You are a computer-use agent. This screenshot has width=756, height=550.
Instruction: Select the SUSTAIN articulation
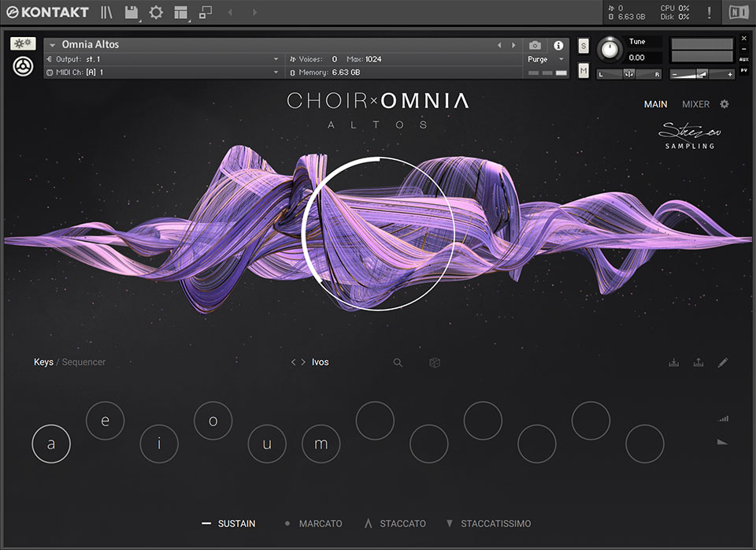pyautogui.click(x=228, y=523)
